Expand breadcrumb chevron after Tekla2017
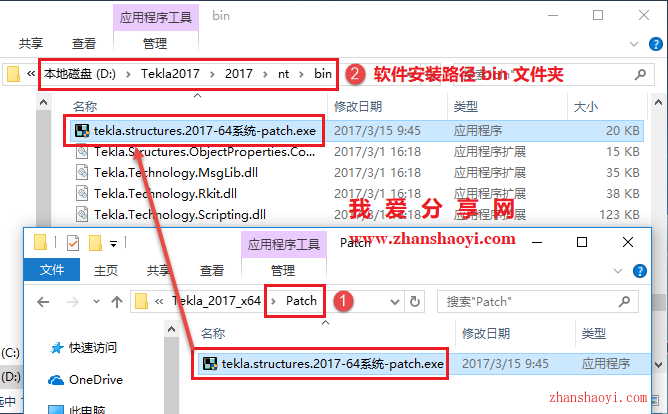The image size is (668, 414). click(212, 75)
